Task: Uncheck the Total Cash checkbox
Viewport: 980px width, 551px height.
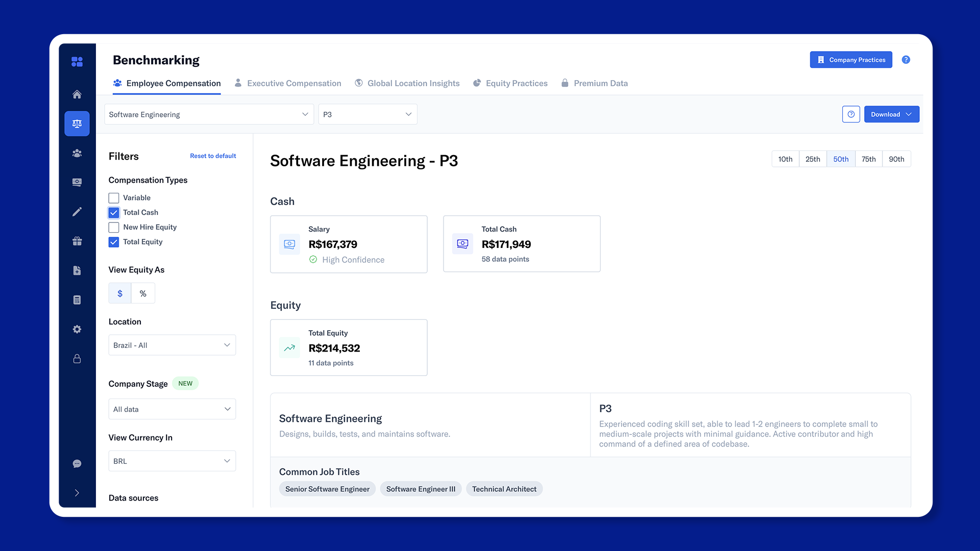Action: coord(114,213)
